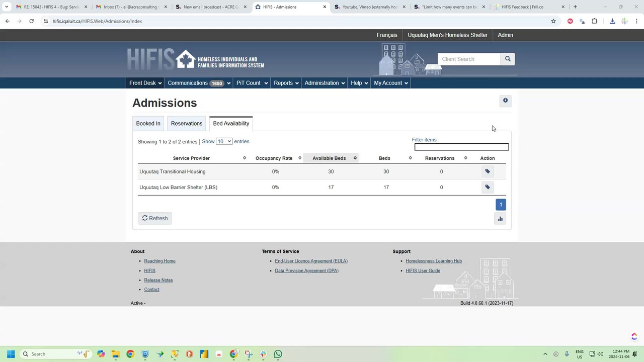This screenshot has height=362, width=644.
Task: Expand the Reports menu
Action: tap(286, 83)
